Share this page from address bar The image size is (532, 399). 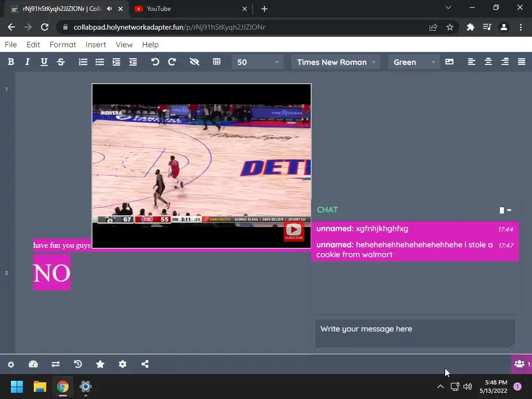click(433, 27)
